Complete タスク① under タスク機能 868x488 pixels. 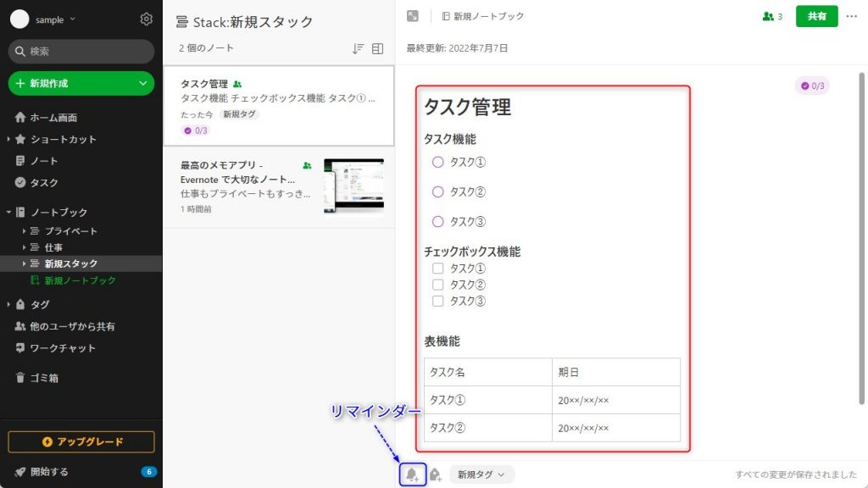438,162
